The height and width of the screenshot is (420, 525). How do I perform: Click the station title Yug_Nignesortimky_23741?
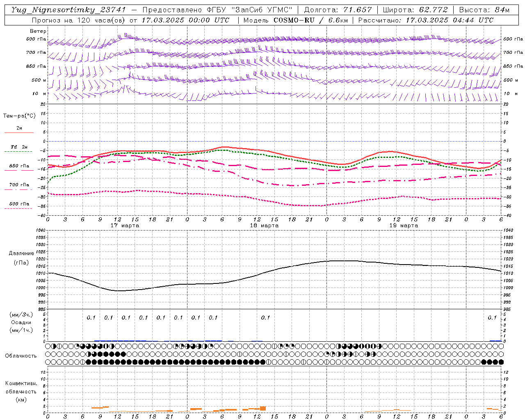coord(68,10)
